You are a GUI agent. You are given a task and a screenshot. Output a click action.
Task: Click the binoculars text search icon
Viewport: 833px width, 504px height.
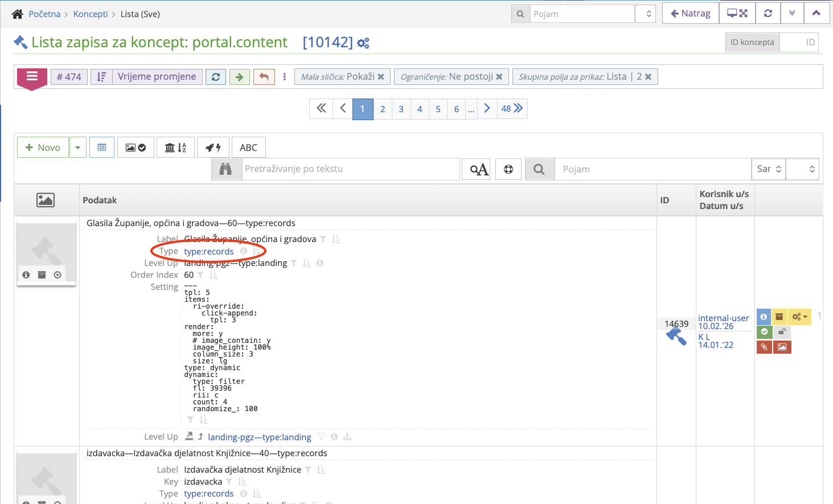coord(227,169)
